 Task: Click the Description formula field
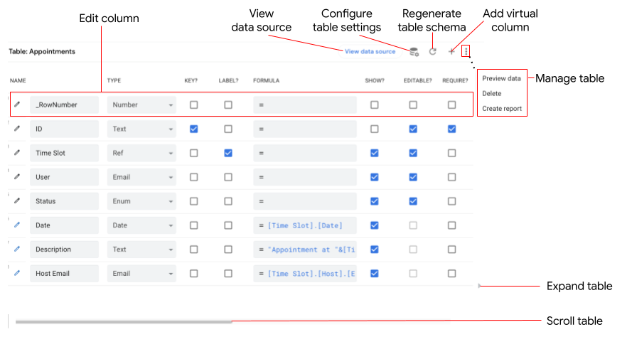(x=304, y=250)
